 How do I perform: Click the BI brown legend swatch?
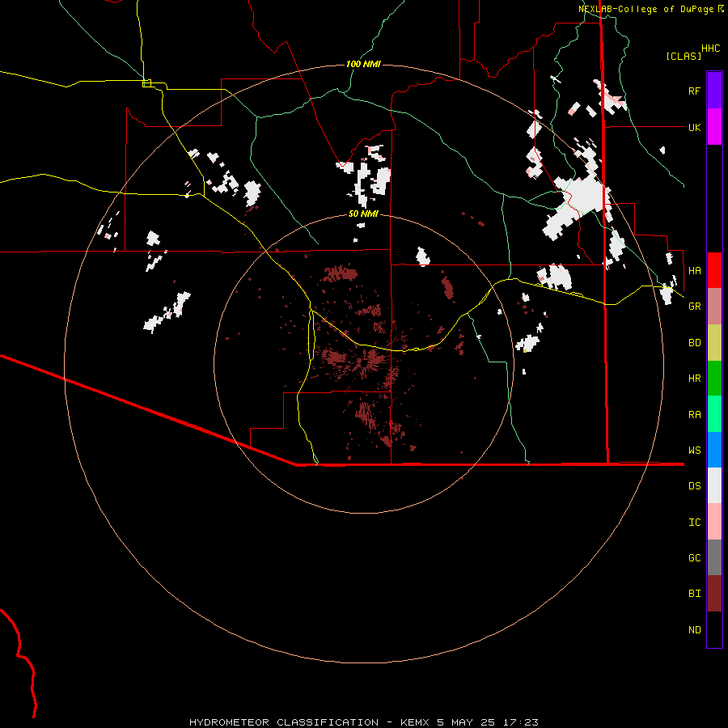point(714,594)
